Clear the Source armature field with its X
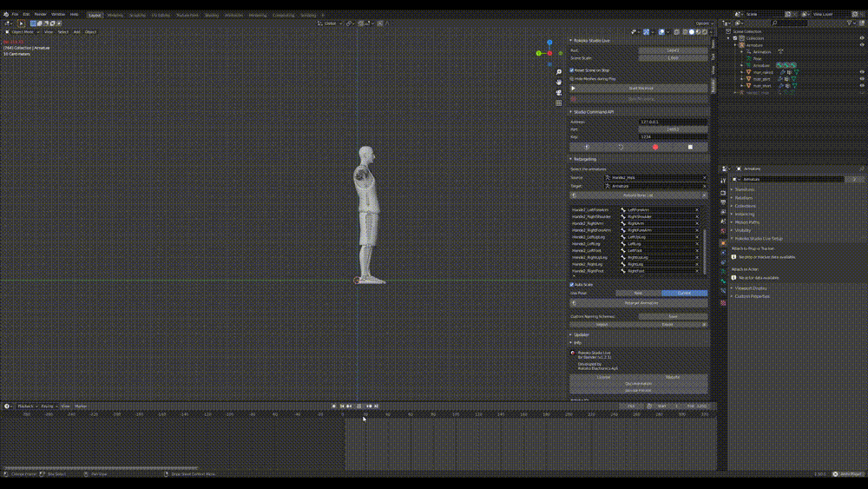Screen dimensions: 868x489 coord(704,178)
